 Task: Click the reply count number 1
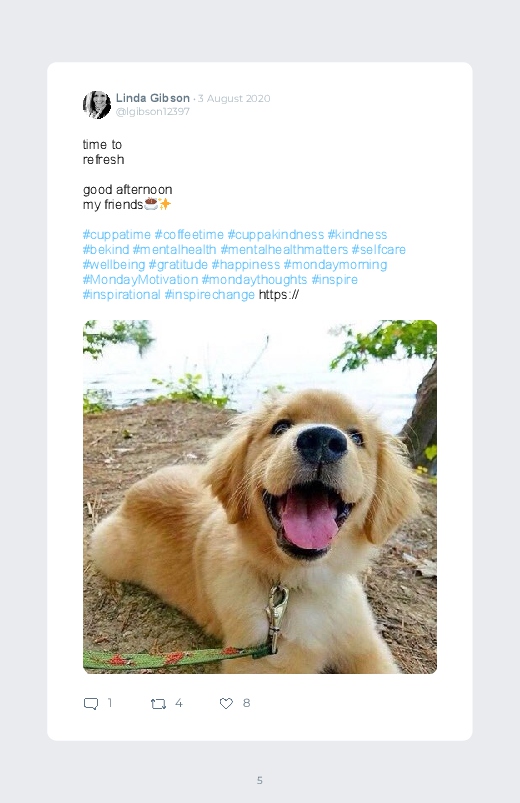tap(110, 703)
